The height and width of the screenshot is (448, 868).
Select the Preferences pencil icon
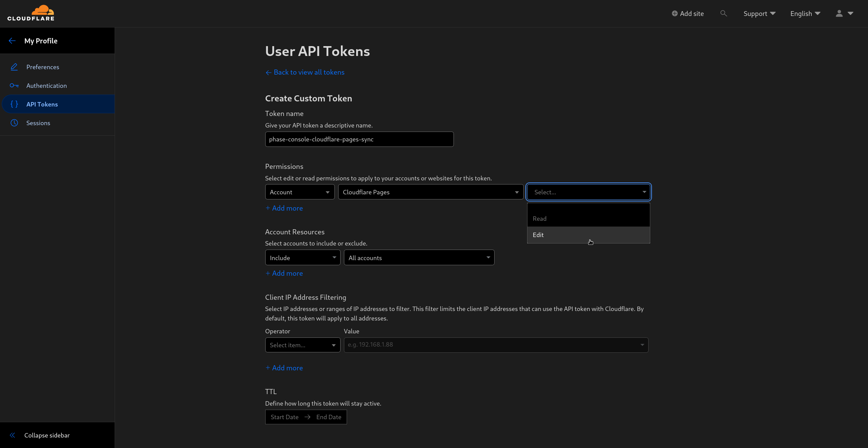coord(14,67)
